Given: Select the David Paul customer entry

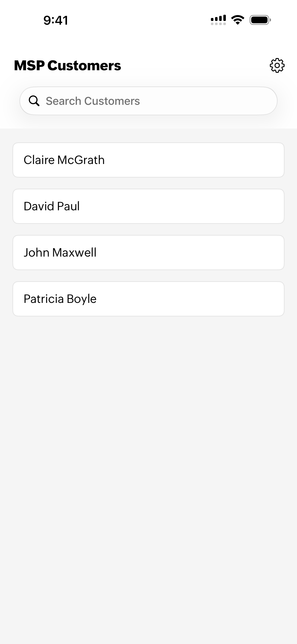Looking at the screenshot, I should point(52,206).
